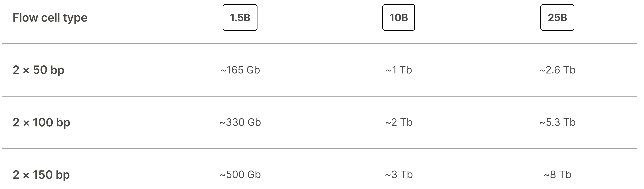The width and height of the screenshot is (644, 189).
Task: Click the ~8 Tb output value
Action: [557, 175]
